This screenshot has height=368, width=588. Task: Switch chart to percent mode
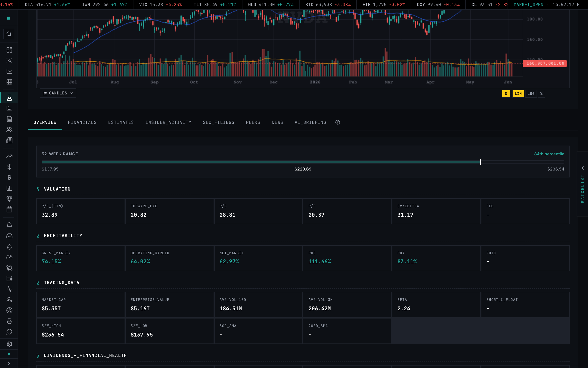541,94
